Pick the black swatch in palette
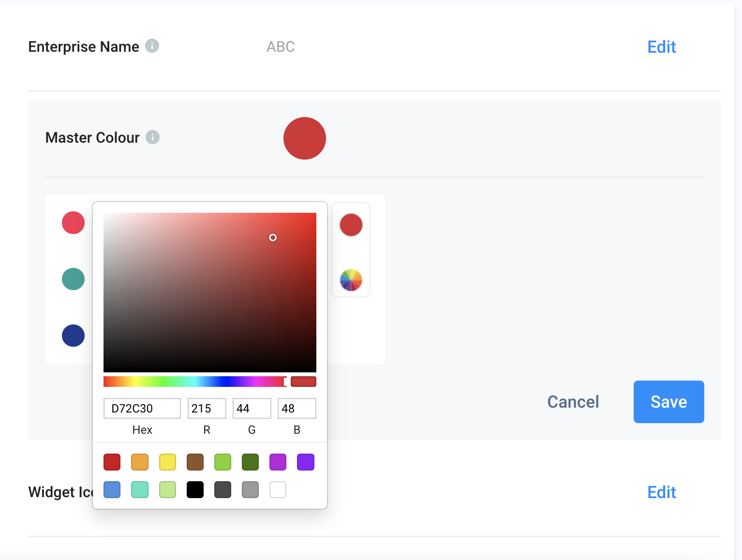 [195, 490]
